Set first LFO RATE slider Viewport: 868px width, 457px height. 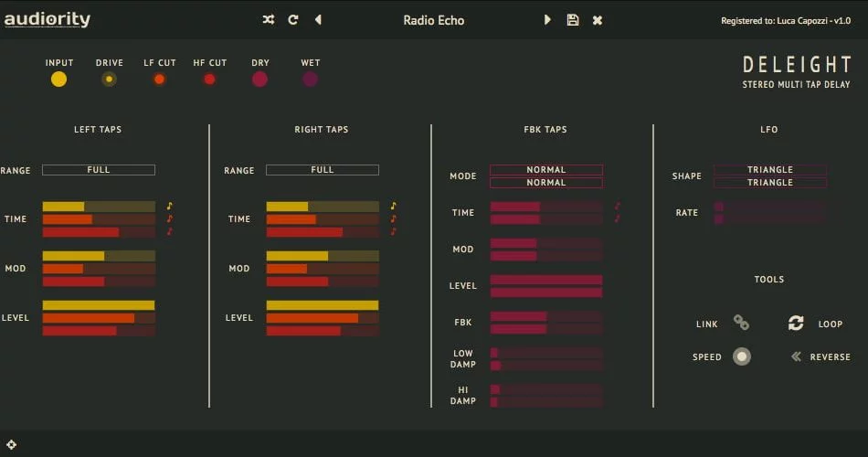point(770,207)
